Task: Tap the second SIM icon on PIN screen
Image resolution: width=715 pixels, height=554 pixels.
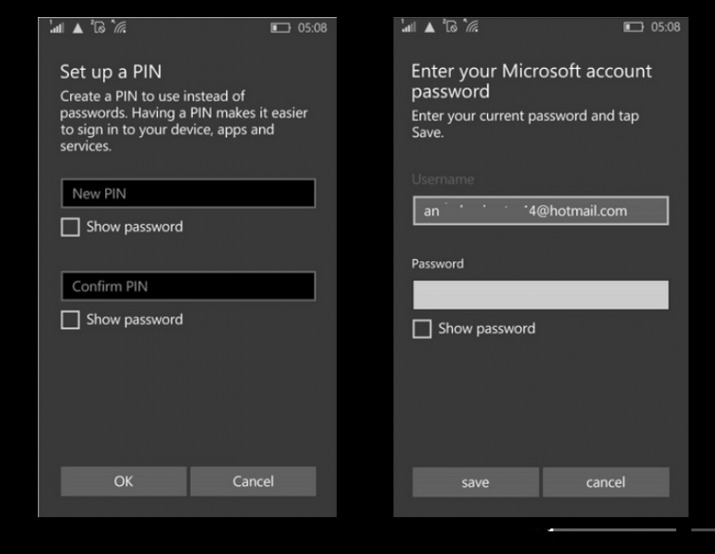Action: click(98, 27)
